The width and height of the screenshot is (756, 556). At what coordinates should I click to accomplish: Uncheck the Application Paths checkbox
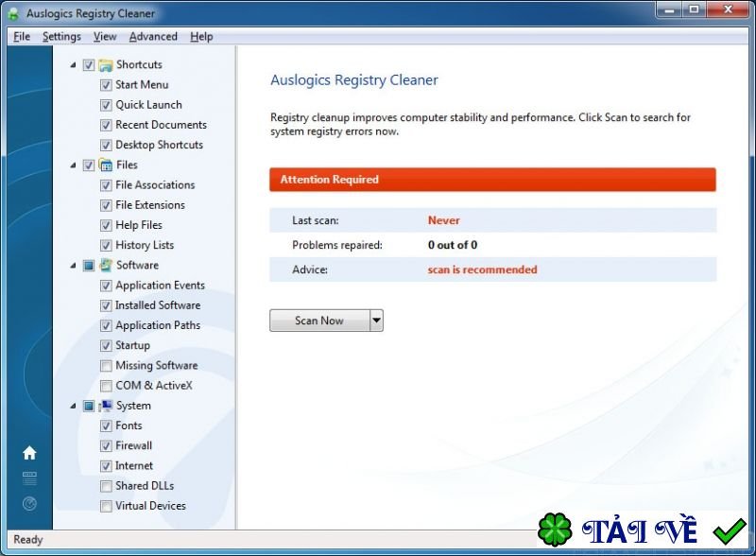(106, 326)
